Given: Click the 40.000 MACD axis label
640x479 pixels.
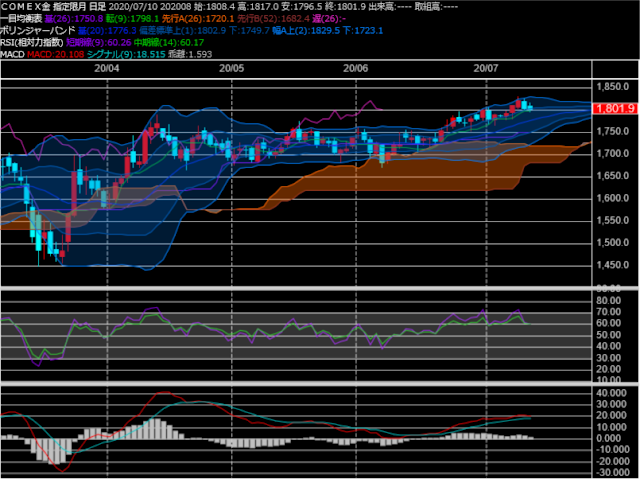Looking at the screenshot, I should click(611, 393).
